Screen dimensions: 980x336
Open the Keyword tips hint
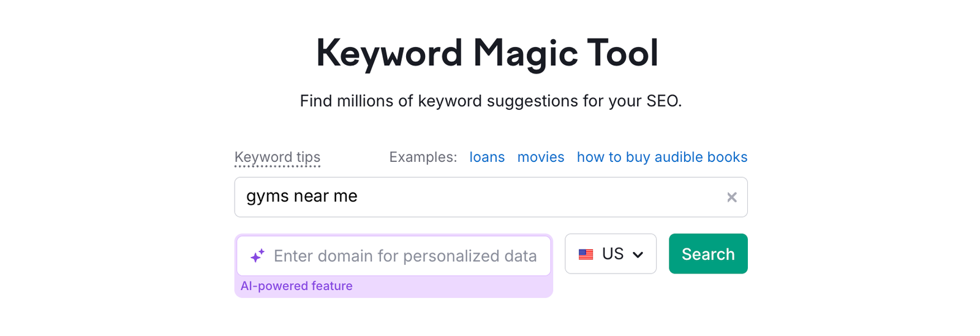[277, 158]
